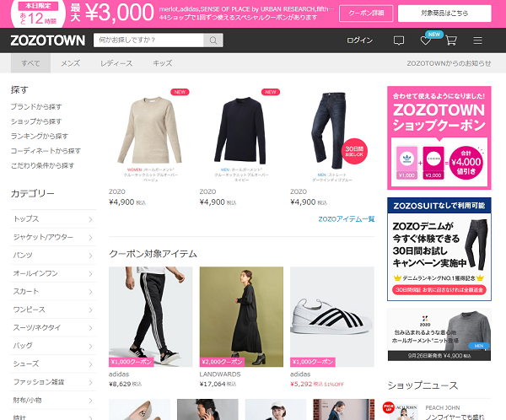Image resolution: width=506 pixels, height=420 pixels.
Task: Click こだわり条件から探す link
Action: 43,165
